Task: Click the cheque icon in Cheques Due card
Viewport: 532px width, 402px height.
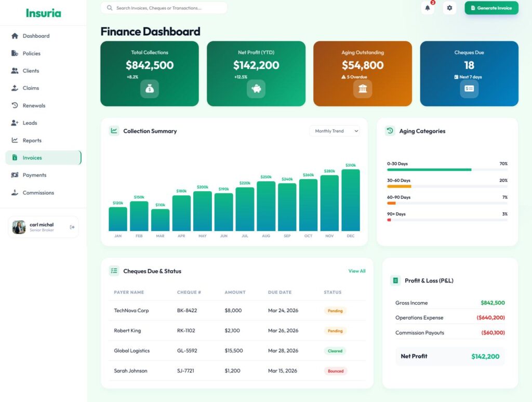Action: click(469, 89)
